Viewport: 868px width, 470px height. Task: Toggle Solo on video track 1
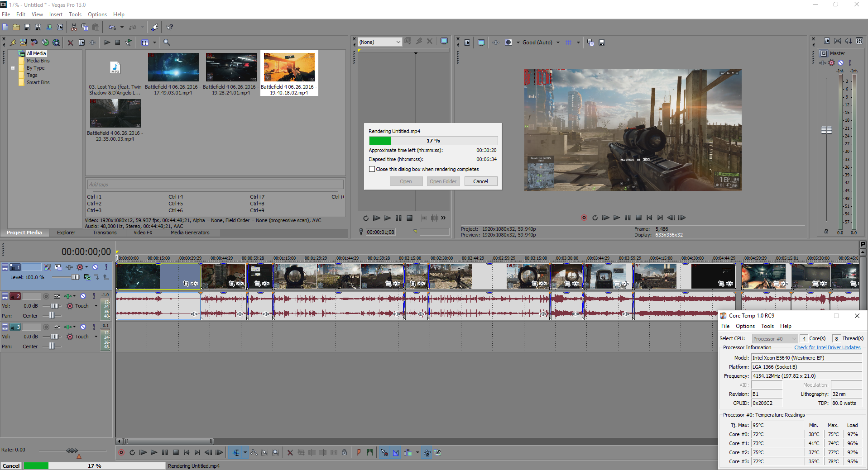tap(106, 267)
